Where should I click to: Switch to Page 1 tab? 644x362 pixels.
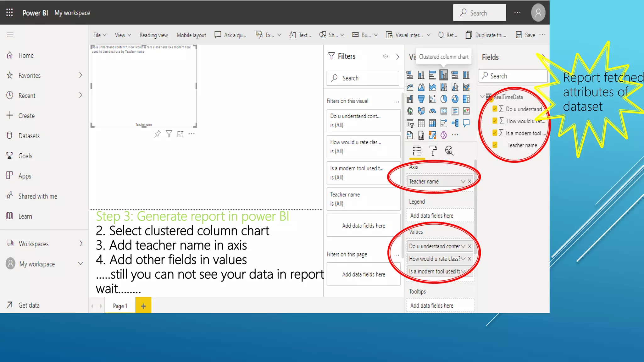point(120,306)
